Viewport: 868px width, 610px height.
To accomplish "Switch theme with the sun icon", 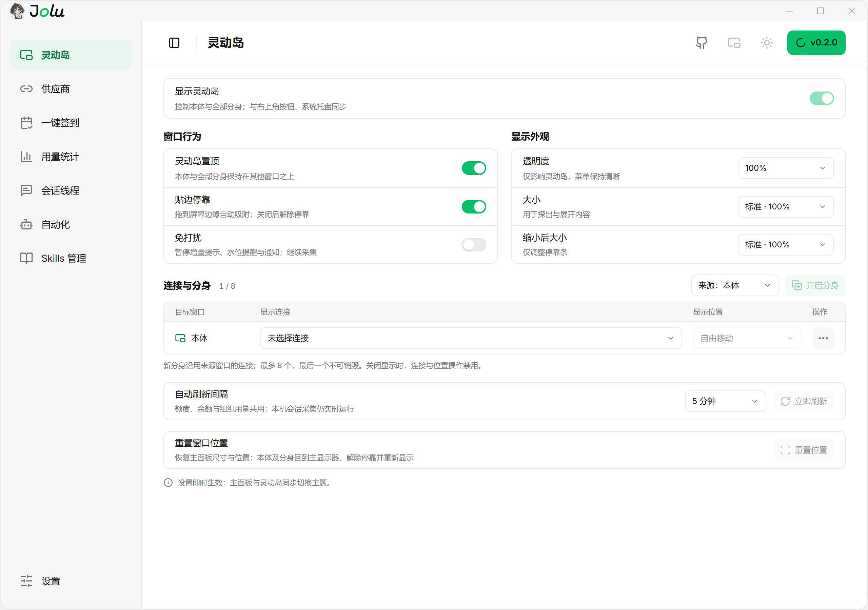I will tap(767, 43).
